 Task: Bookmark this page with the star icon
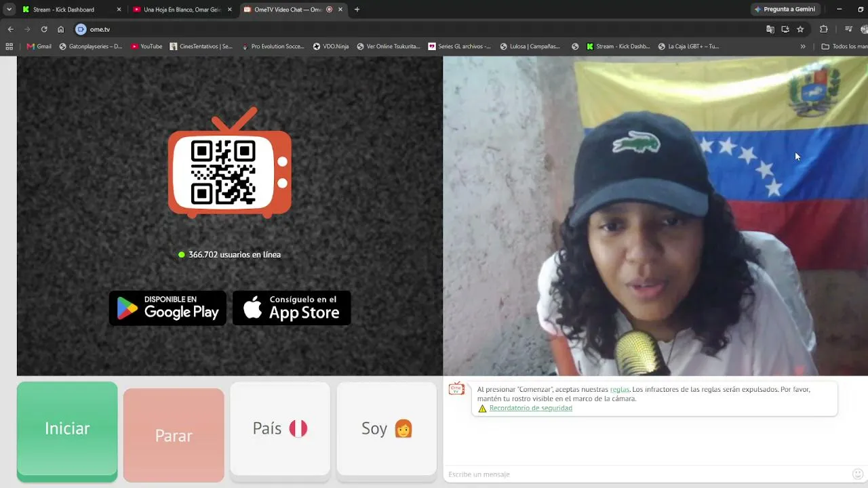tap(800, 29)
